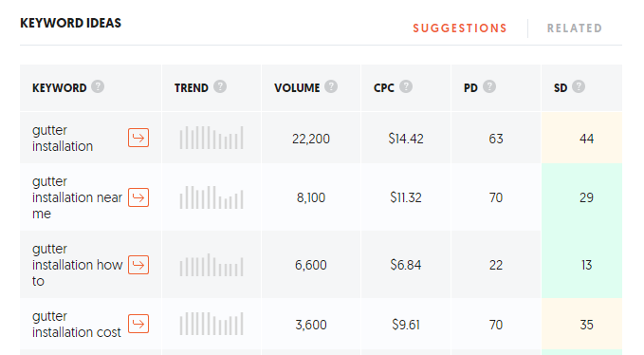
Task: Click the green SD score 29 cell
Action: pyautogui.click(x=581, y=197)
